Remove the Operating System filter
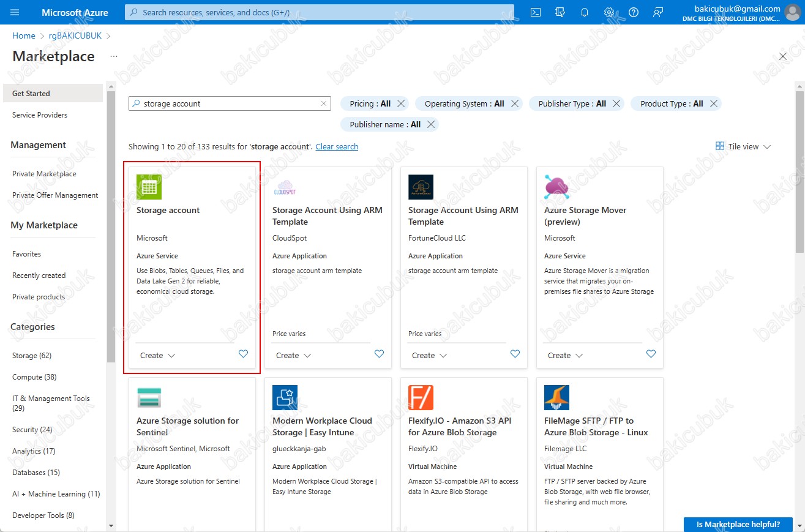The width and height of the screenshot is (805, 532). 515,103
